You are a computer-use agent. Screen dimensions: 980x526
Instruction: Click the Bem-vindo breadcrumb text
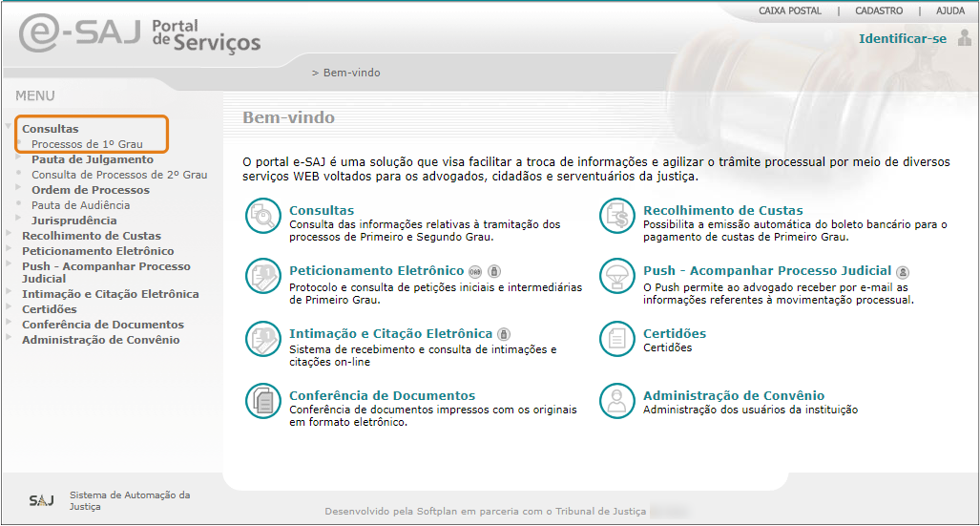click(351, 73)
